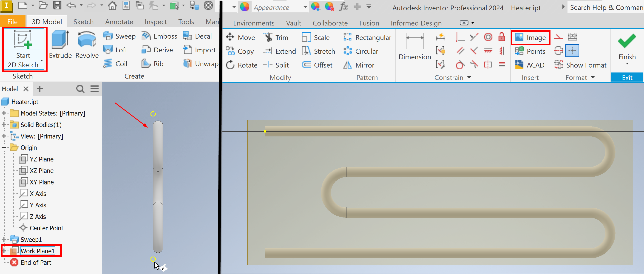
Task: Start the Rectangular pattern tool
Action: pos(368,37)
